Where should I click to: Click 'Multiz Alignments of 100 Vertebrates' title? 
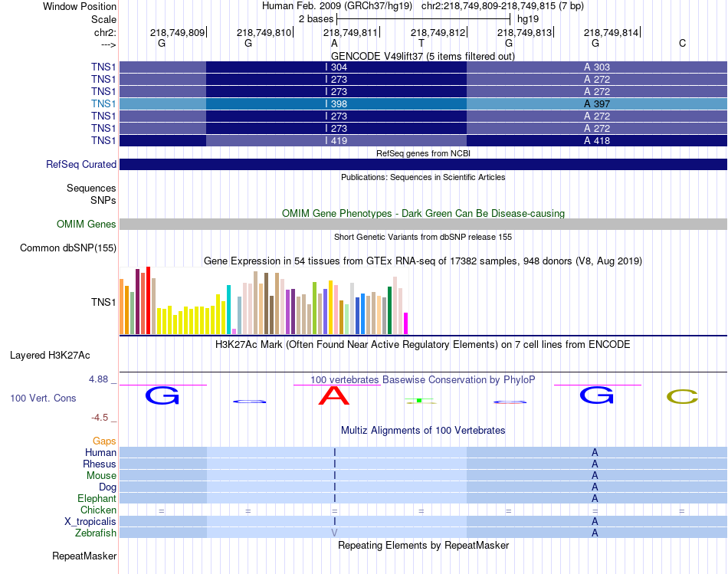click(423, 431)
